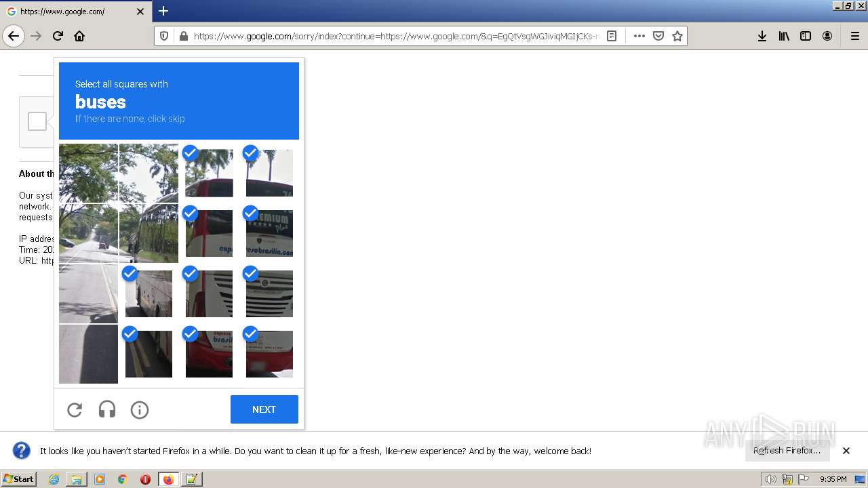Get a new captcha challenge
868x488 pixels.
[x=75, y=409]
